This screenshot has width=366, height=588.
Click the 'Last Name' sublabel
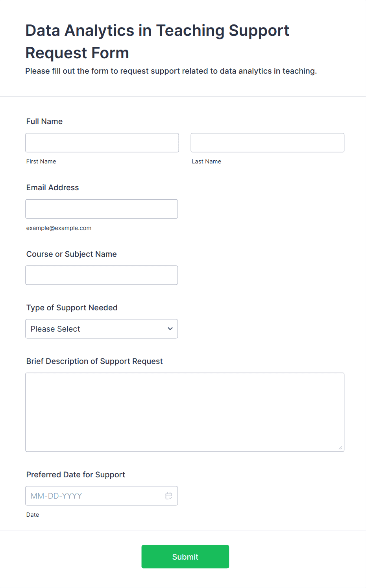[x=206, y=161]
